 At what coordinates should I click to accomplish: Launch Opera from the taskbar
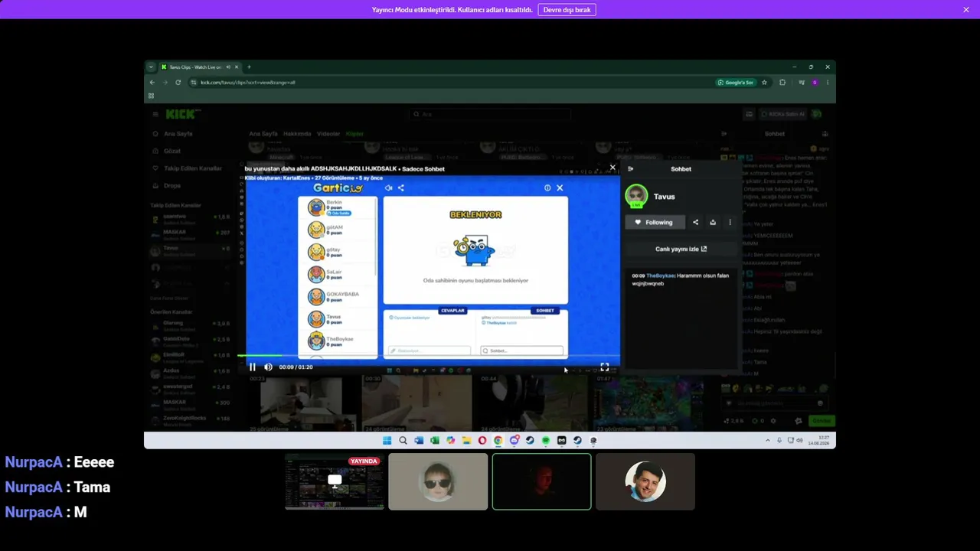(482, 441)
